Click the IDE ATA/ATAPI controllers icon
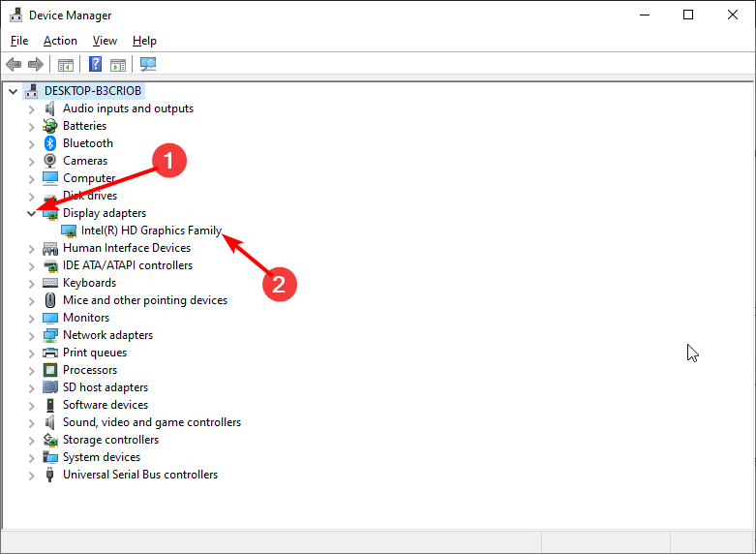 point(50,265)
